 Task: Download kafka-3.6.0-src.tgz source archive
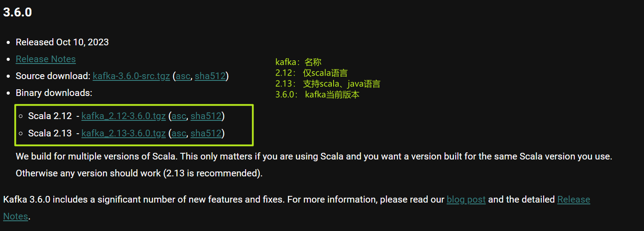tap(131, 76)
